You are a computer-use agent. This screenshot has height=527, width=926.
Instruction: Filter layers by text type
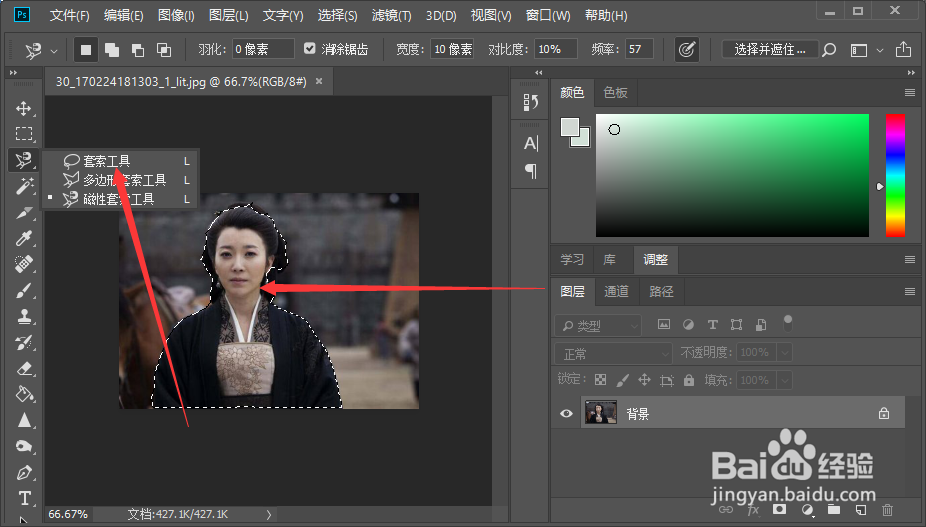pyautogui.click(x=712, y=324)
